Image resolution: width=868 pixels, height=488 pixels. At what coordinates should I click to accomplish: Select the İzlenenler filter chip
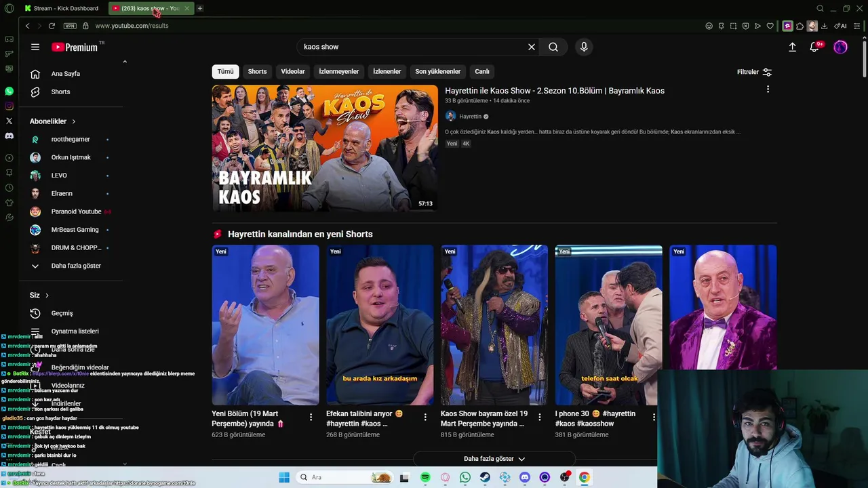[x=387, y=71]
